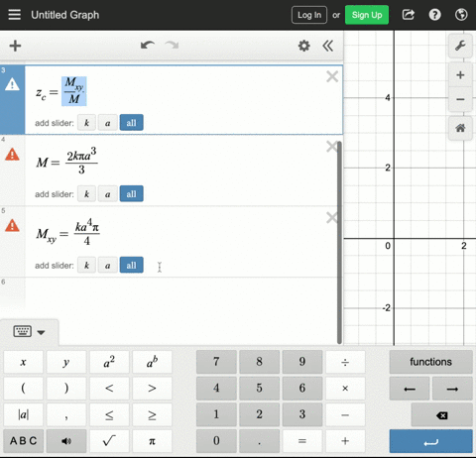Click warning icon on expression 3
476x458 pixels.
pyautogui.click(x=12, y=84)
